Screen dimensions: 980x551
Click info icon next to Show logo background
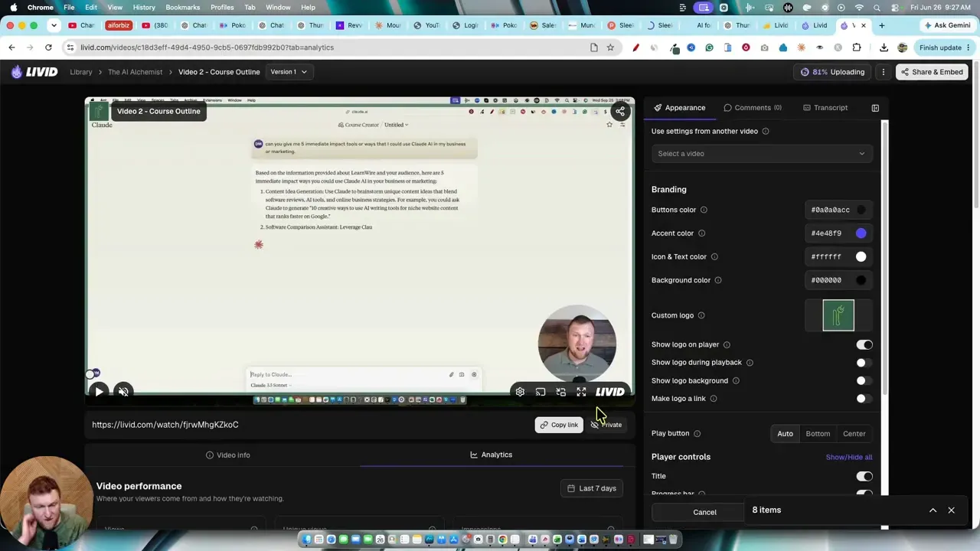736,380
